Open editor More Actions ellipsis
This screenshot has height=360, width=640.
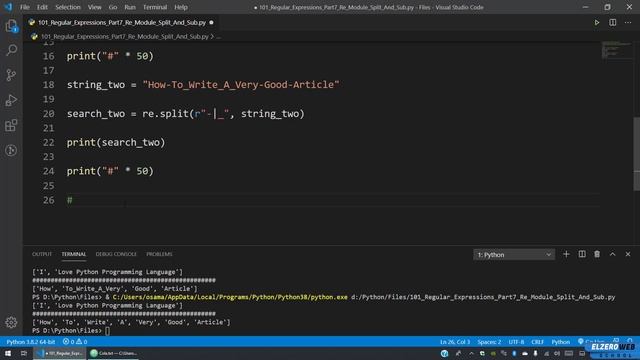point(628,22)
